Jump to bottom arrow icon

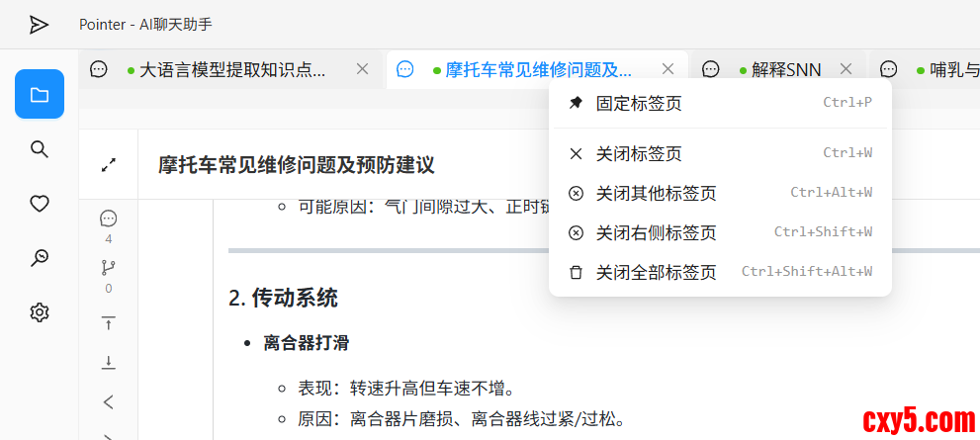point(109,362)
